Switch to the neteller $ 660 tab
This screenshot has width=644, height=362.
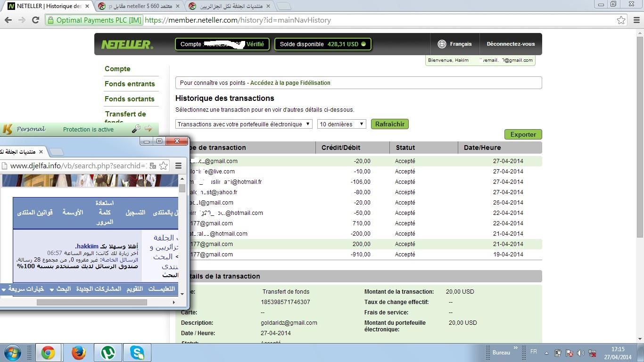(x=140, y=6)
